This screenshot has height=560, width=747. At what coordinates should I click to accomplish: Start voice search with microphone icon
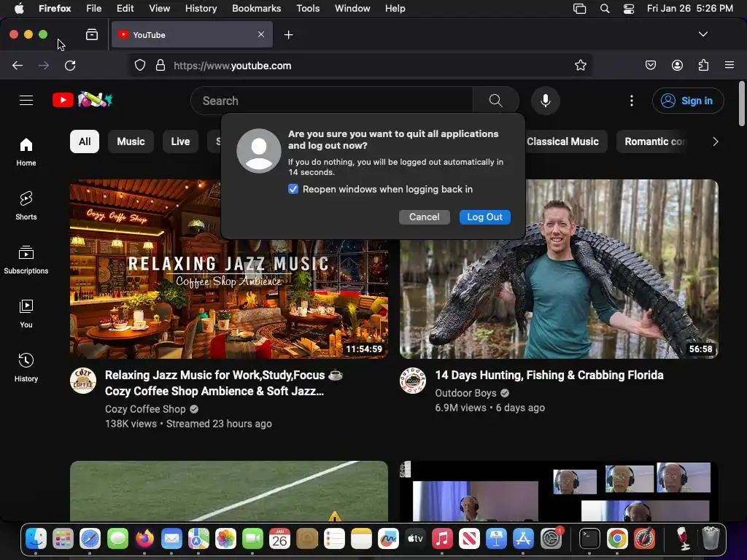point(546,101)
